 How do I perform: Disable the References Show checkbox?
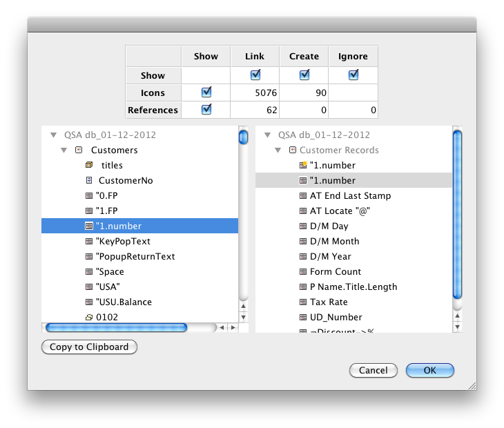pos(206,109)
